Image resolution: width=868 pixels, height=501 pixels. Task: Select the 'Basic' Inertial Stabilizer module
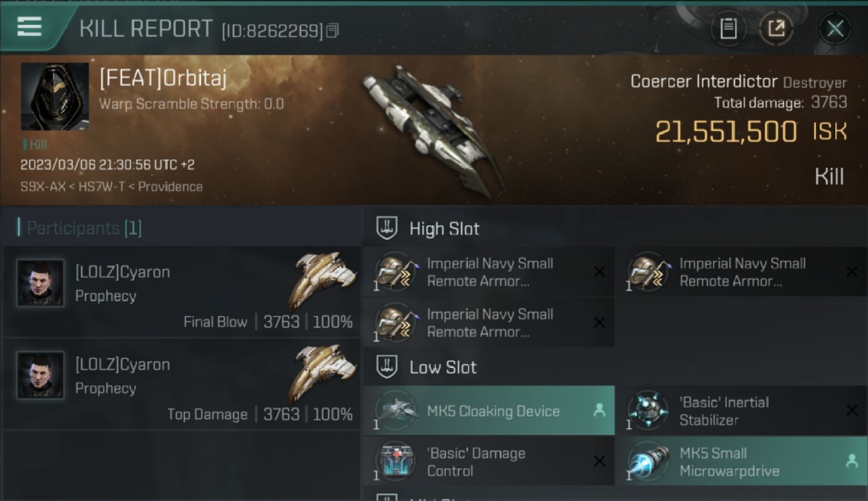click(742, 411)
